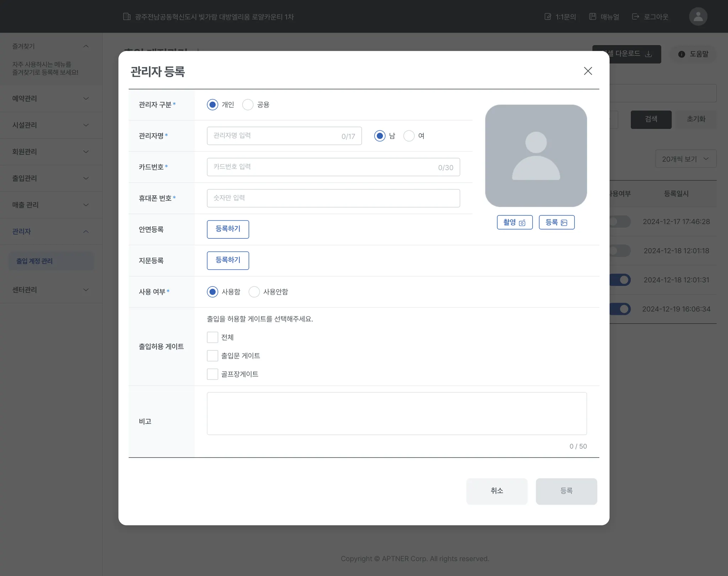728x576 pixels.
Task: Check the 전체 gates checkbox
Action: (213, 337)
